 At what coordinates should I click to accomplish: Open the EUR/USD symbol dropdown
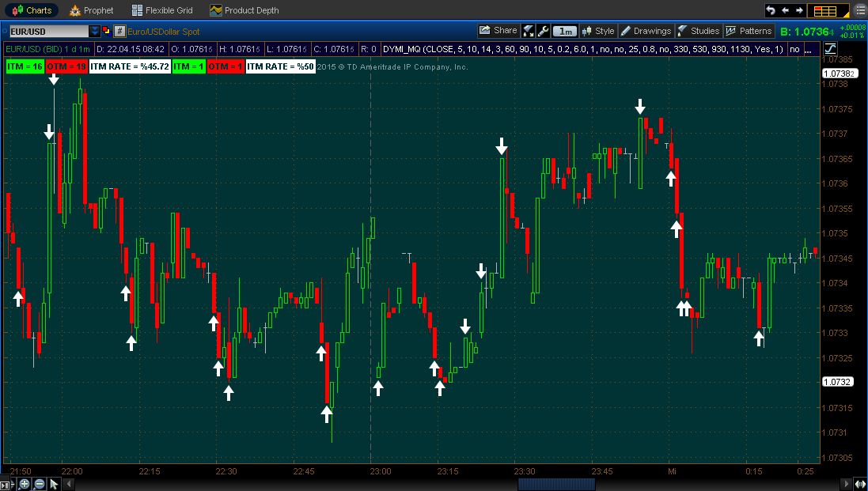(x=95, y=31)
